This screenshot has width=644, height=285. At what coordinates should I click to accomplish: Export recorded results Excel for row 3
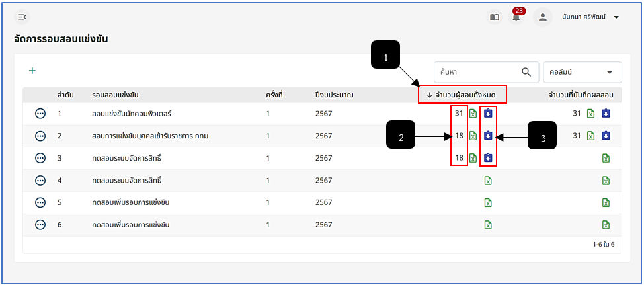606,158
